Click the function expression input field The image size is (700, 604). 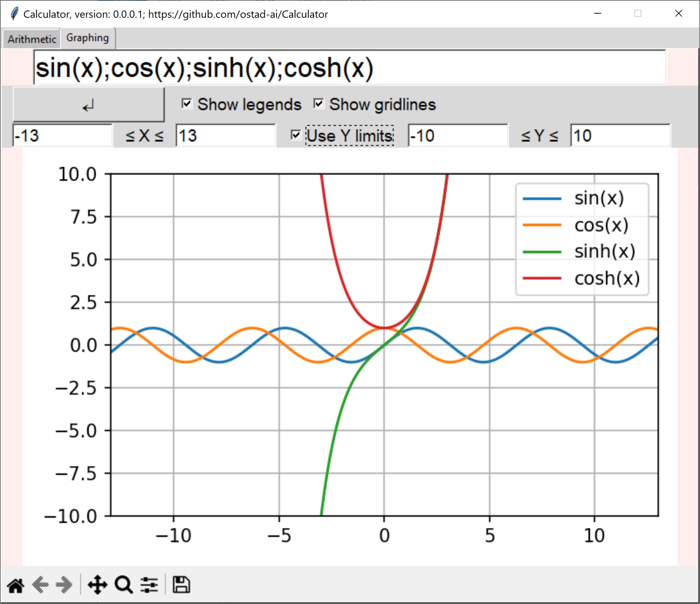click(349, 67)
